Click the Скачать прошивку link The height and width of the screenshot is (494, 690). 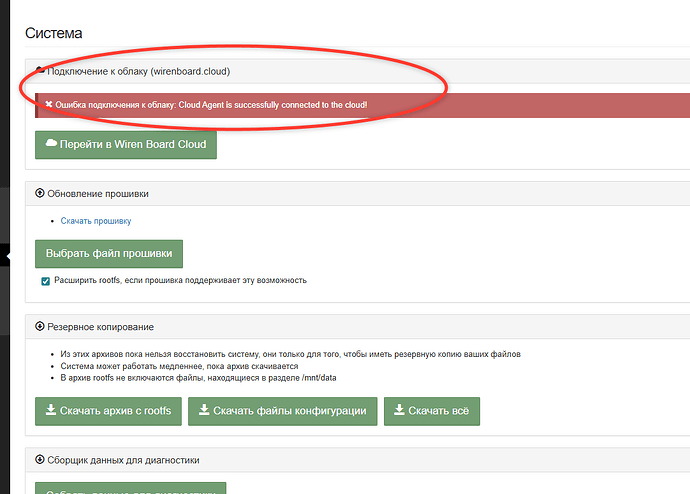click(x=96, y=221)
